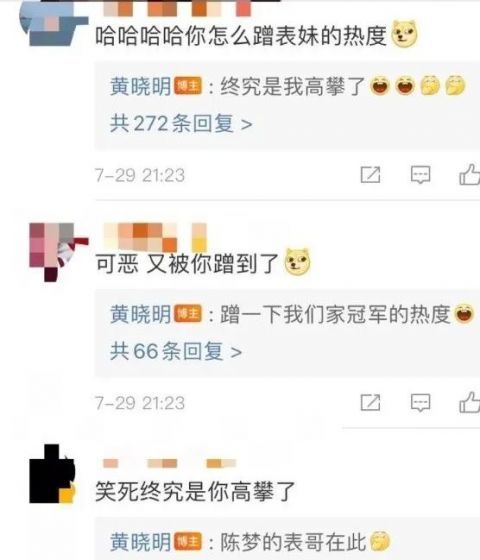480x560 pixels.
Task: Expand '共272条回复' replies
Action: pos(181,124)
